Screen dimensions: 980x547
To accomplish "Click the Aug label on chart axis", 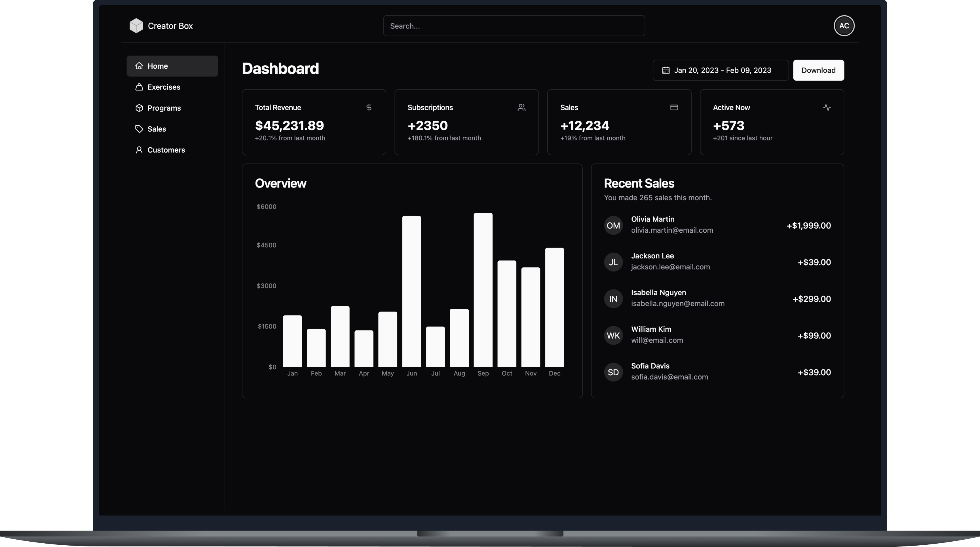I will [459, 373].
